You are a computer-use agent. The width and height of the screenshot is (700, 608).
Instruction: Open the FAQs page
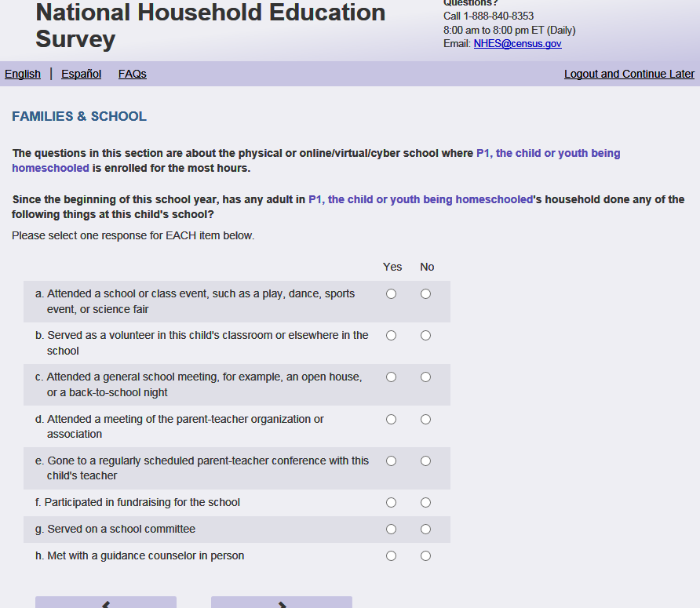click(133, 74)
